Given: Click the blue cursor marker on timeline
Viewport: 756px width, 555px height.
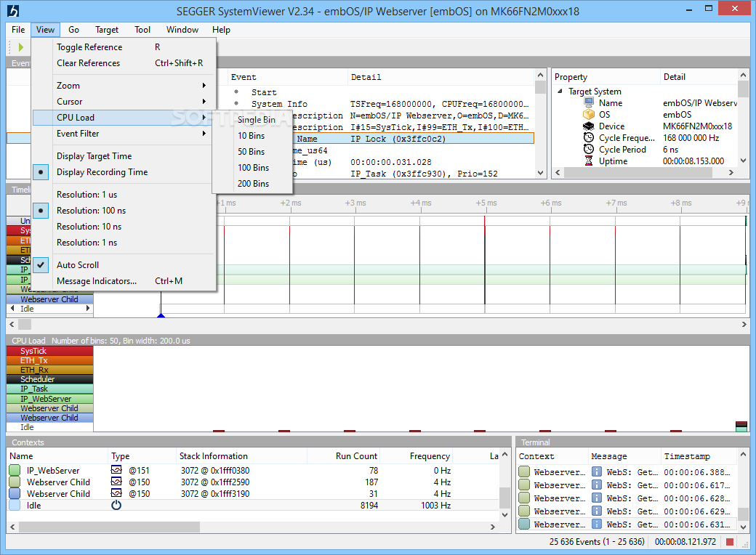Looking at the screenshot, I should (161, 315).
